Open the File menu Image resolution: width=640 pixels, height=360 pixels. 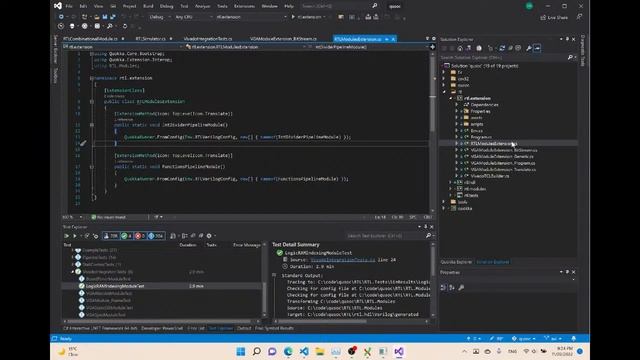tap(69, 6)
